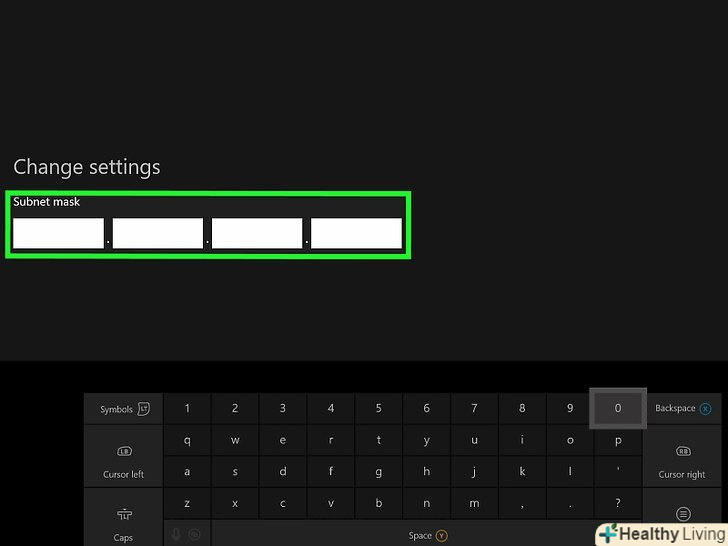Hit the letter v key
This screenshot has width=728, height=546.
[x=331, y=503]
